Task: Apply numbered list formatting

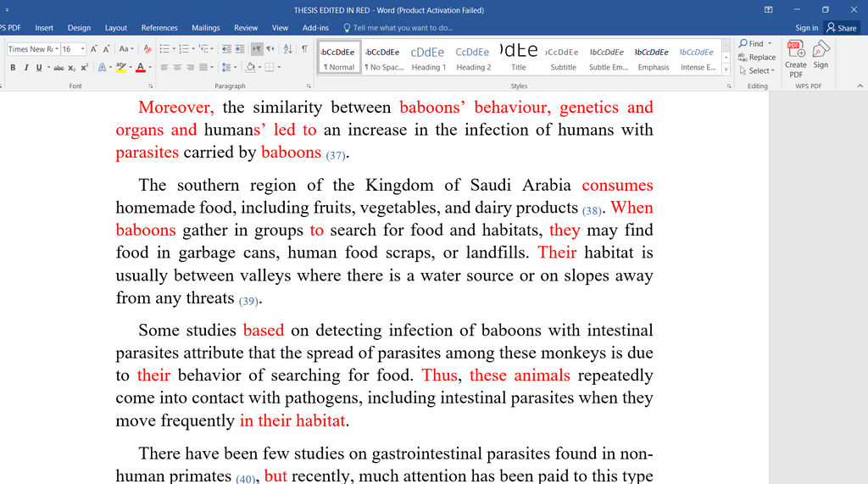Action: (184, 48)
